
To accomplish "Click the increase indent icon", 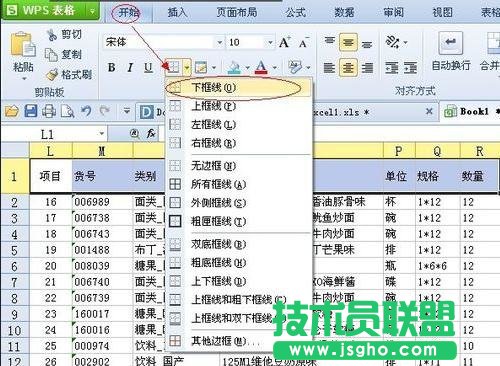I will click(x=411, y=68).
